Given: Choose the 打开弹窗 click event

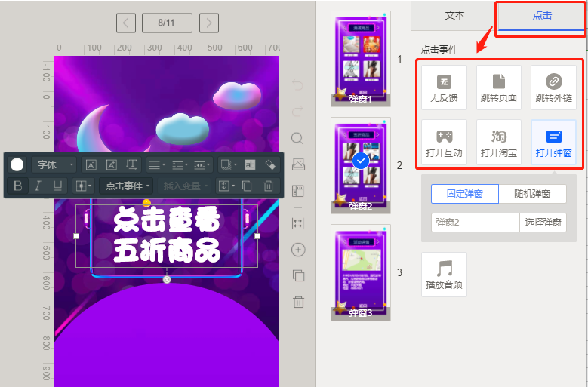Looking at the screenshot, I should point(553,143).
